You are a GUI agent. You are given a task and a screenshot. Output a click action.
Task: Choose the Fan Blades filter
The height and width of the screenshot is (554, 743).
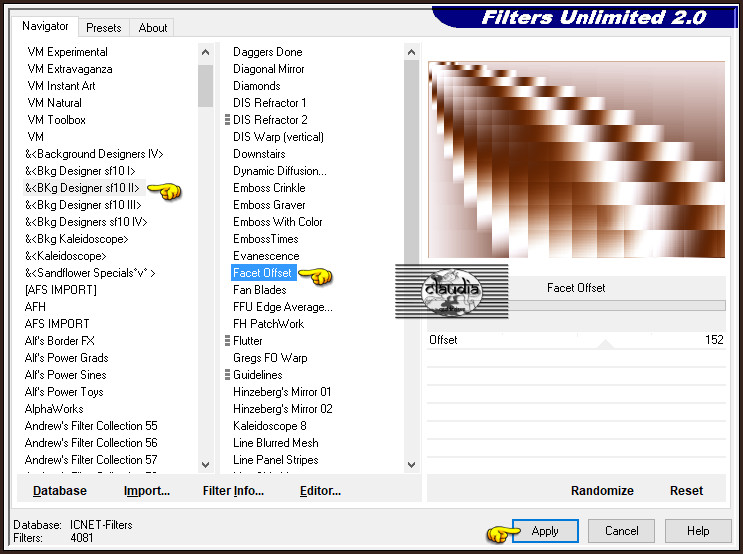pyautogui.click(x=260, y=290)
